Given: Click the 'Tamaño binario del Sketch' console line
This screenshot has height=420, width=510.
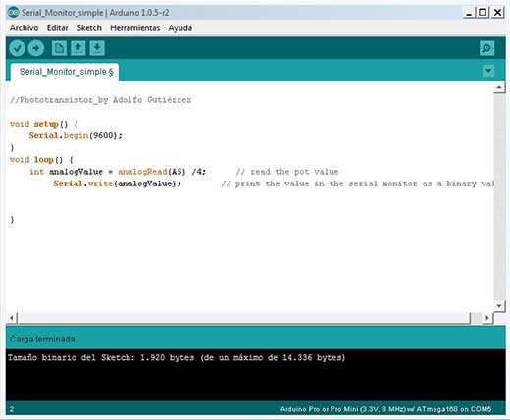Looking at the screenshot, I should click(x=177, y=357).
